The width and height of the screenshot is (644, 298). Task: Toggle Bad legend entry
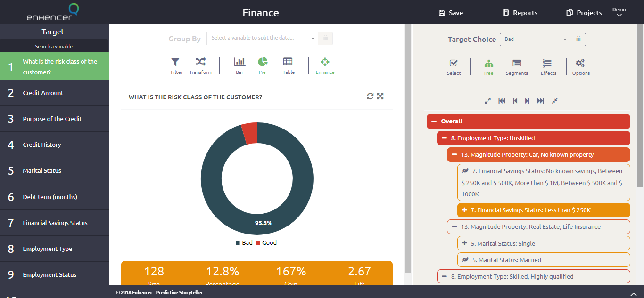(244, 243)
